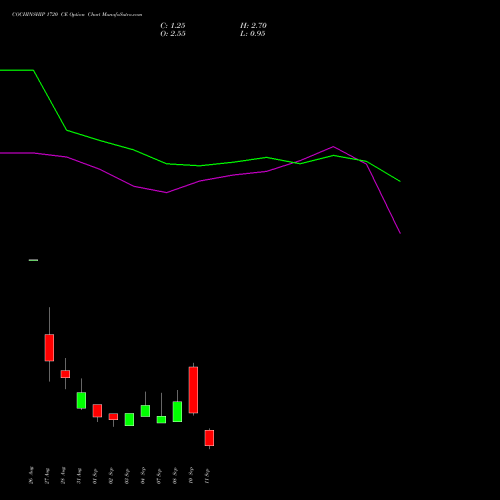This screenshot has width=500, height=500.
Task: Click the 10 Sep date label
Action: 191,476
